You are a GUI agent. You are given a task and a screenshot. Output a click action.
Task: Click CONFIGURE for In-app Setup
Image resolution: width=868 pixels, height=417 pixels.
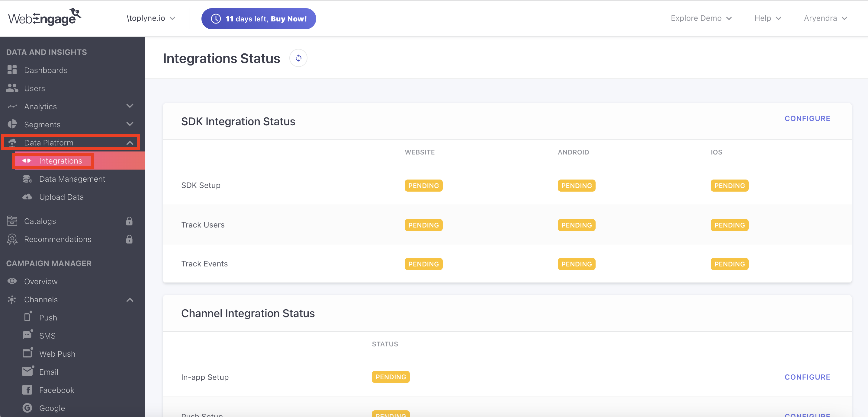pos(807,377)
